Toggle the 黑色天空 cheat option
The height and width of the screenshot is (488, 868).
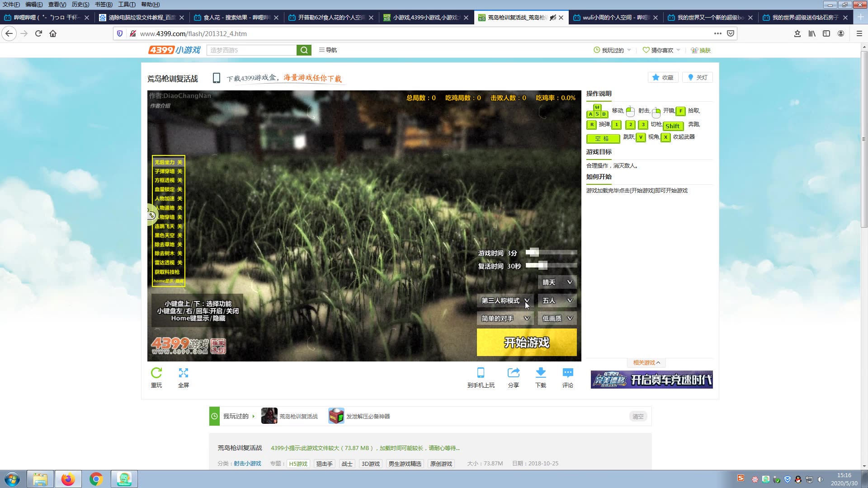[168, 235]
